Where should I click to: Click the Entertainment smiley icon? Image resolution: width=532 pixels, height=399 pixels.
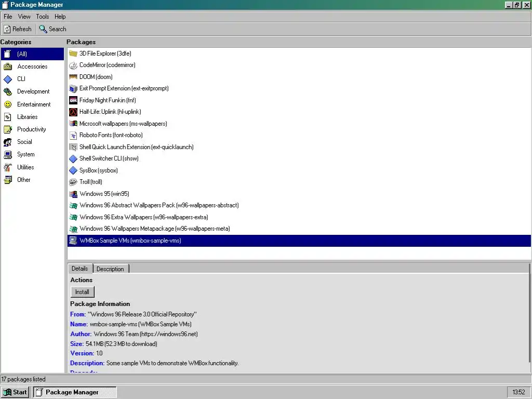7,104
